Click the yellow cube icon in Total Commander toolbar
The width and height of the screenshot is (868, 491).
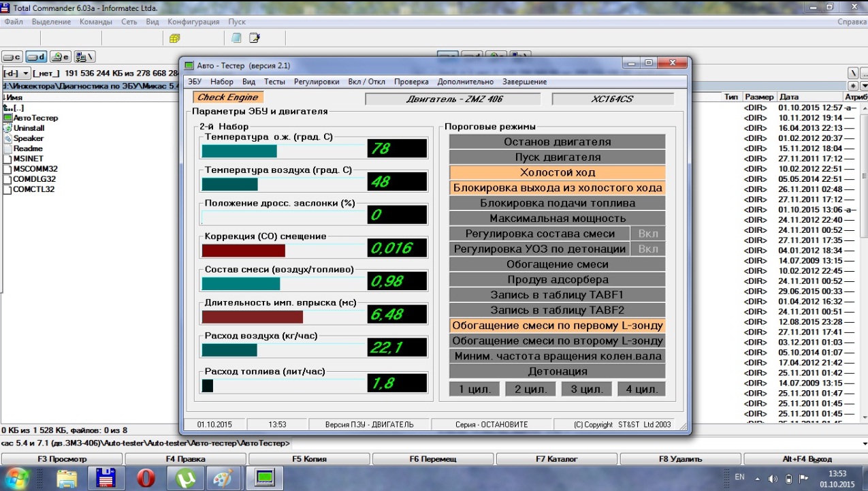[174, 38]
